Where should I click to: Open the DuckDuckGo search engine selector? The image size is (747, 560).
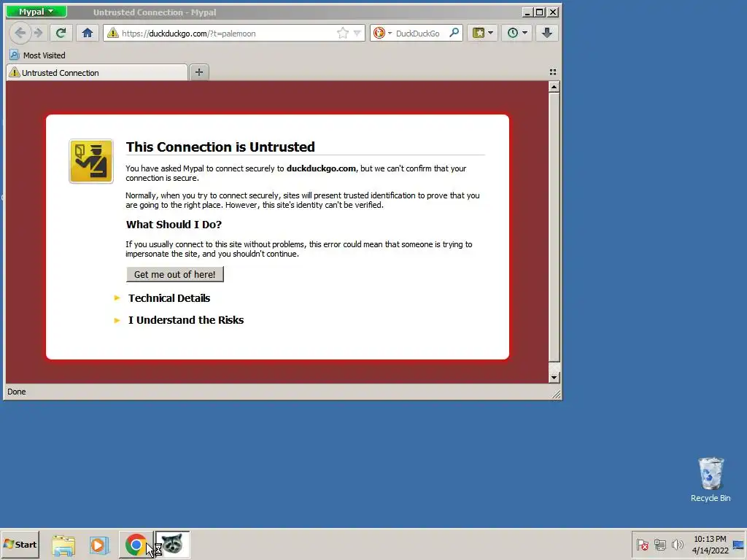[x=382, y=33]
